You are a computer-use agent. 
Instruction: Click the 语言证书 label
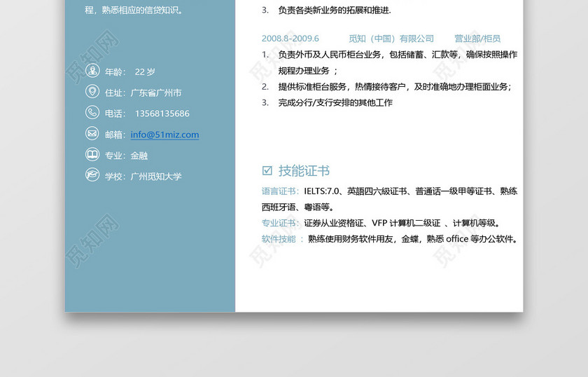[x=279, y=191]
